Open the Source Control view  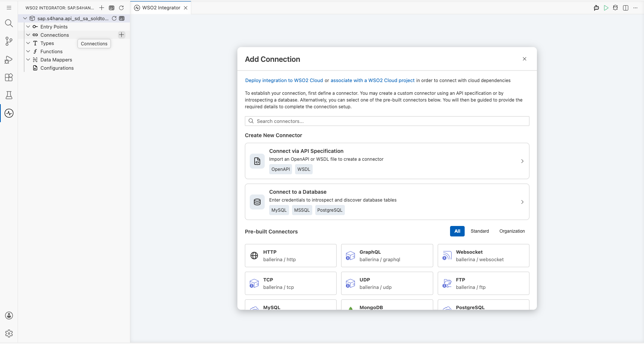9,41
